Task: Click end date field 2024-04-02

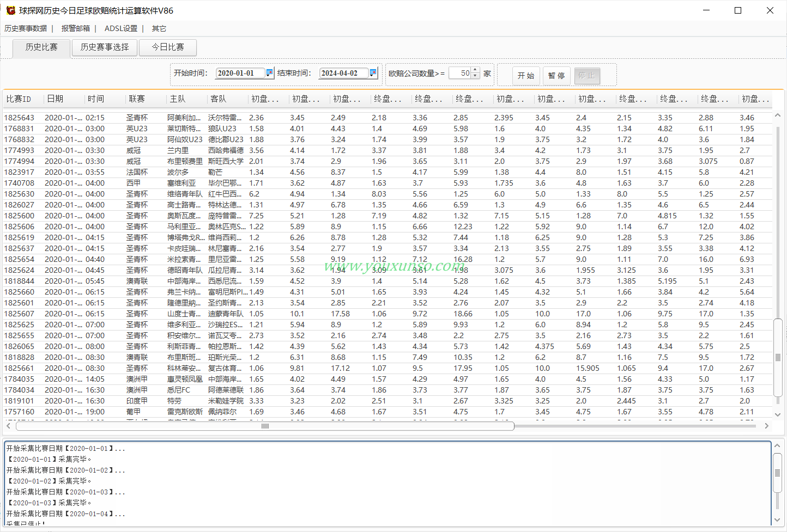Action: click(x=344, y=73)
